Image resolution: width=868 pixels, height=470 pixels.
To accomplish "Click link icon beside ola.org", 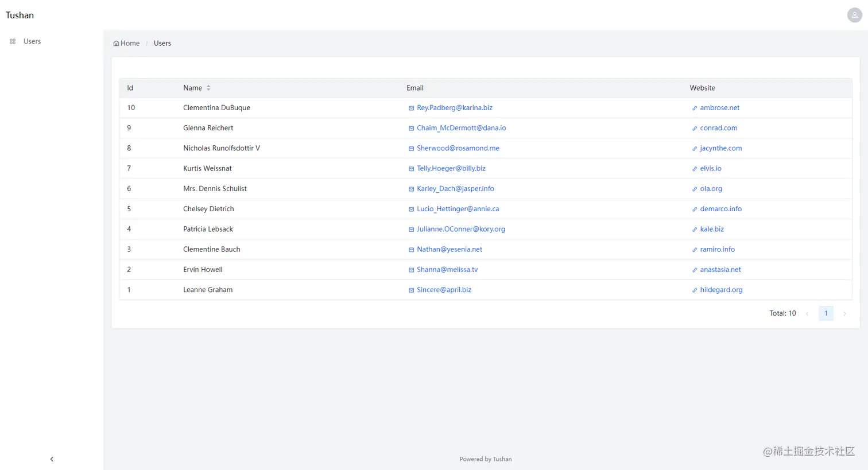I will pyautogui.click(x=695, y=189).
